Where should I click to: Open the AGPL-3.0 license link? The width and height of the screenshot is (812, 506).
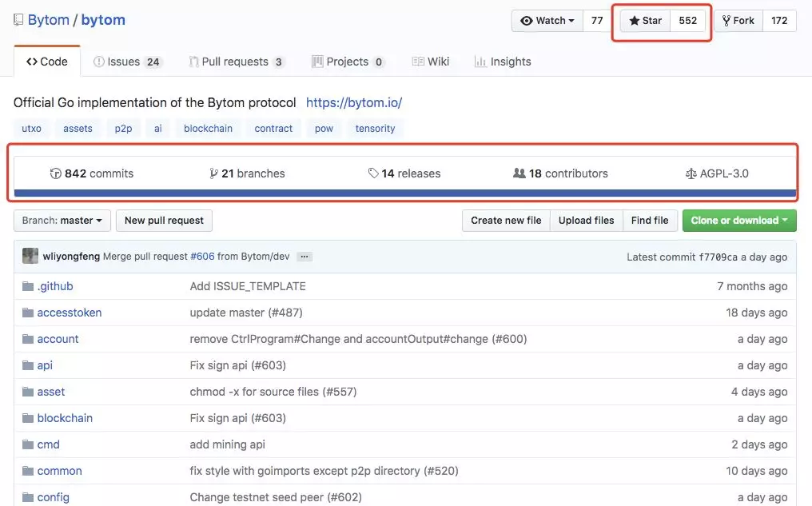tap(717, 173)
